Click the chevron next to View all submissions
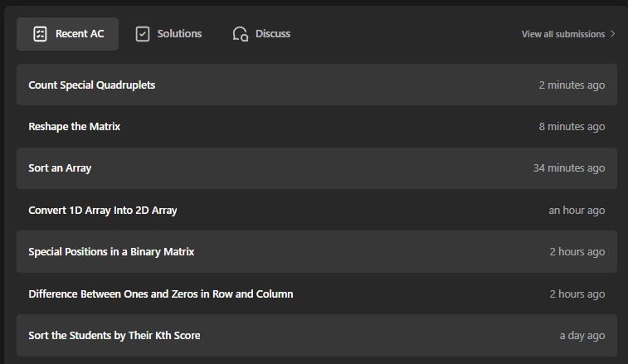 click(x=613, y=34)
